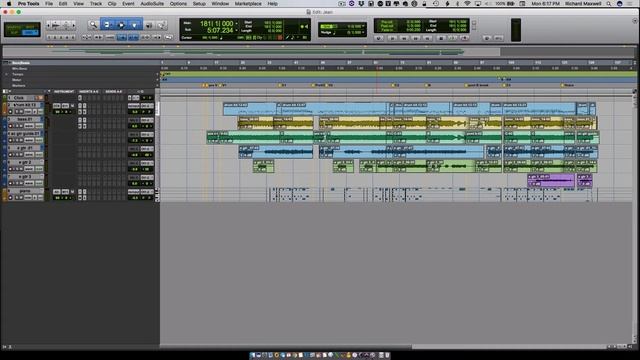Open the Finder icon in the Dock
The image size is (640, 360).
click(253, 356)
